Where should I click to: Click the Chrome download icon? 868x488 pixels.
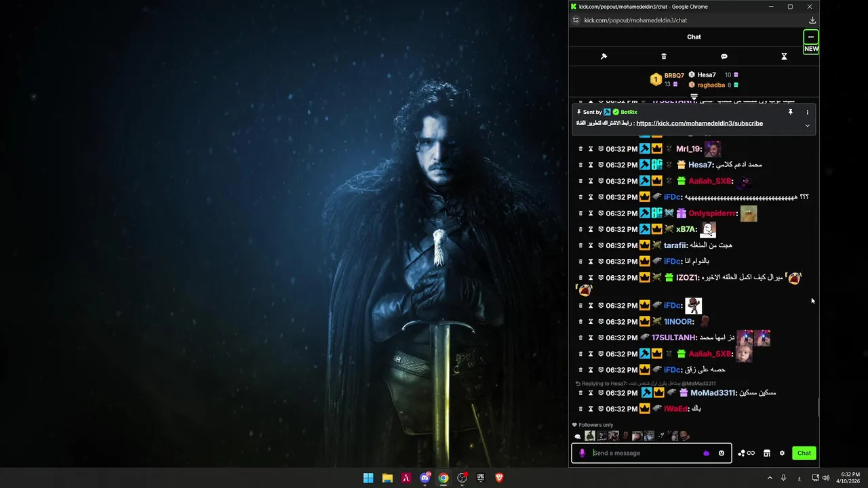pyautogui.click(x=812, y=20)
